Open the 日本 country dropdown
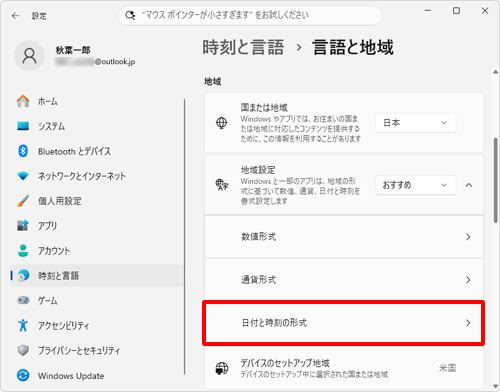The width and height of the screenshot is (500, 392). [x=416, y=123]
